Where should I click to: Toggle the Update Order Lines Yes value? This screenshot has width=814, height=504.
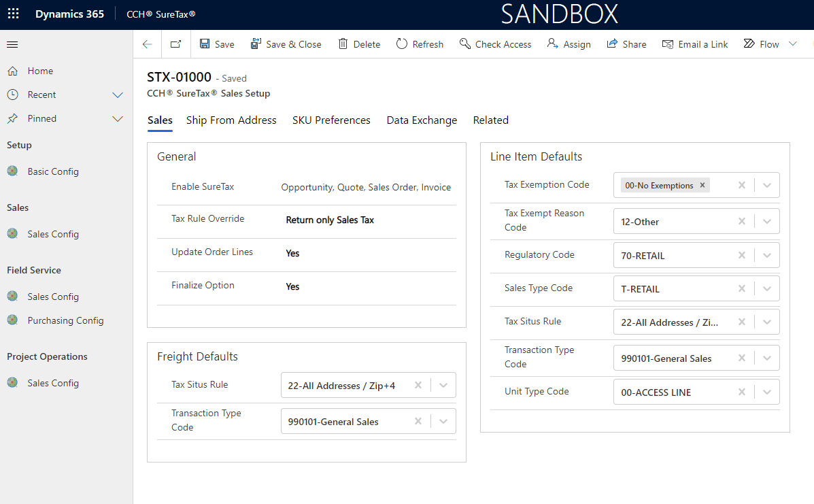pos(293,253)
